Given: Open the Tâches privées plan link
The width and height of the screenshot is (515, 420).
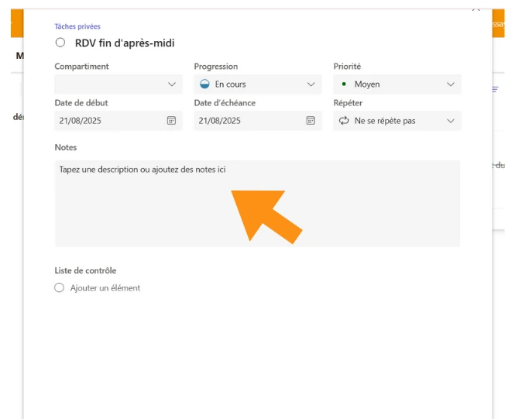Looking at the screenshot, I should click(x=77, y=26).
